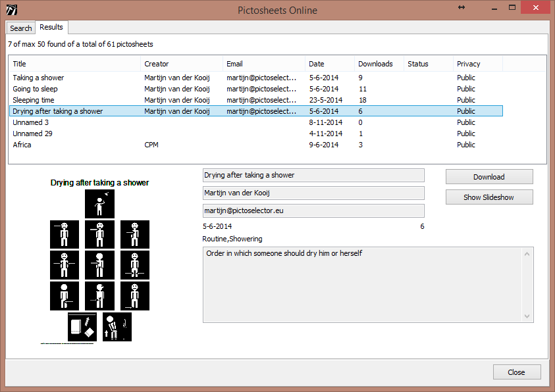Click the title field 'Drying after taking a shower'
Image resolution: width=555 pixels, height=392 pixels.
(x=313, y=176)
